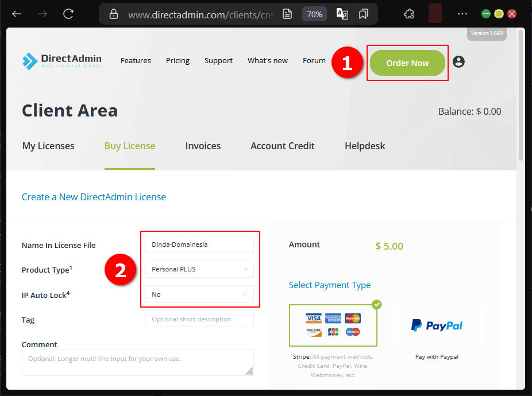Image resolution: width=532 pixels, height=396 pixels.
Task: Click Create a New DirectAdmin License heading
Action: (x=94, y=197)
